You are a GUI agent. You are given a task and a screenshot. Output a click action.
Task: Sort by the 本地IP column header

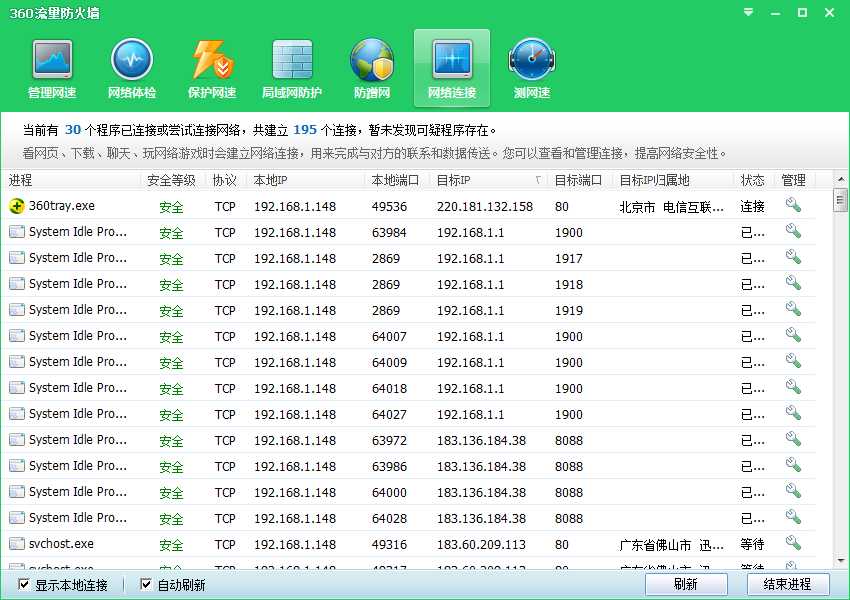(305, 180)
